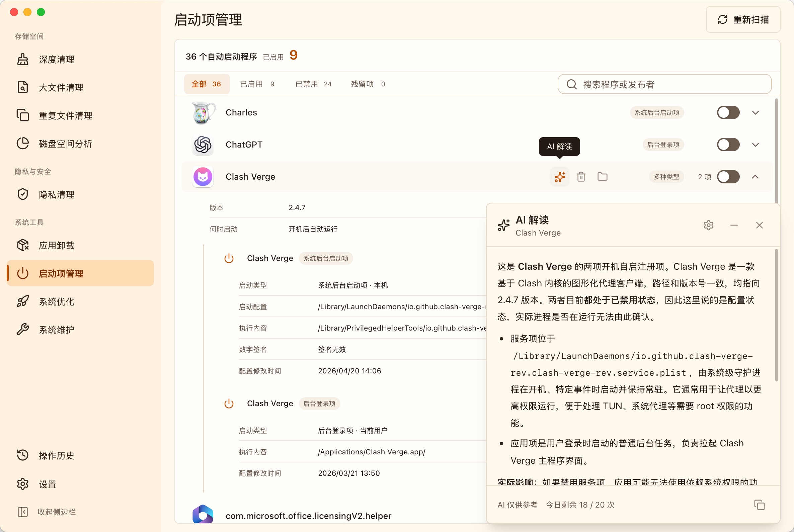794x532 pixels.
Task: Click the date 2026/04/20 14:06
Action: [350, 371]
